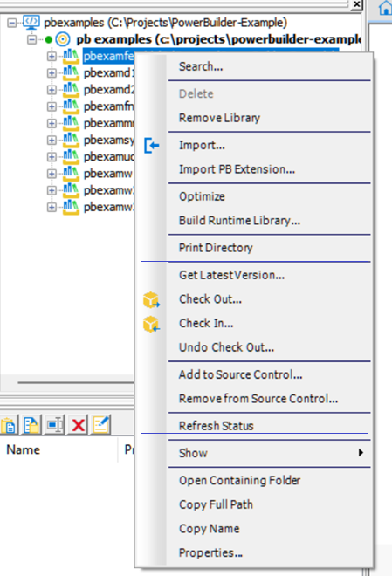
Task: Collapse the pb examples target node
Action: [32, 39]
